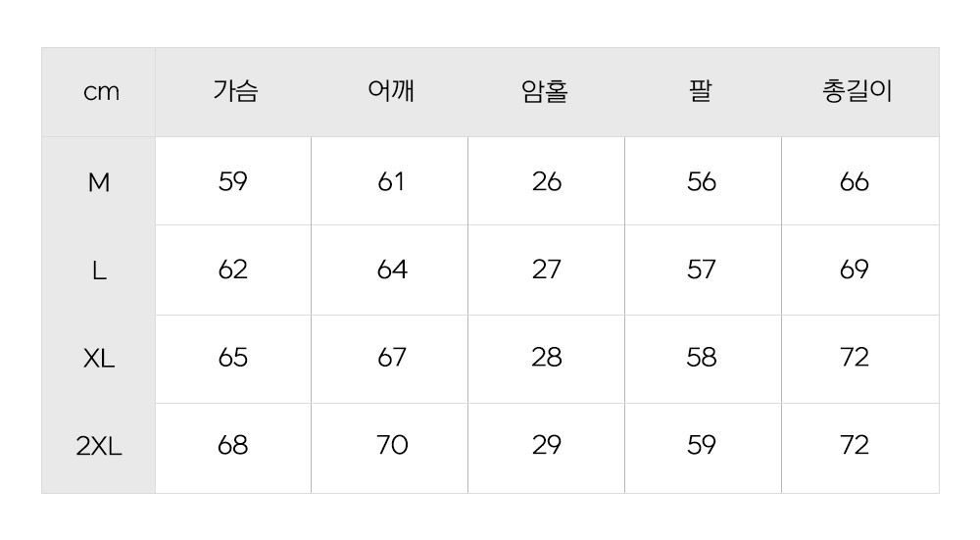This screenshot has width=980, height=540.
Task: Select the XL size row label
Action: coord(99,359)
